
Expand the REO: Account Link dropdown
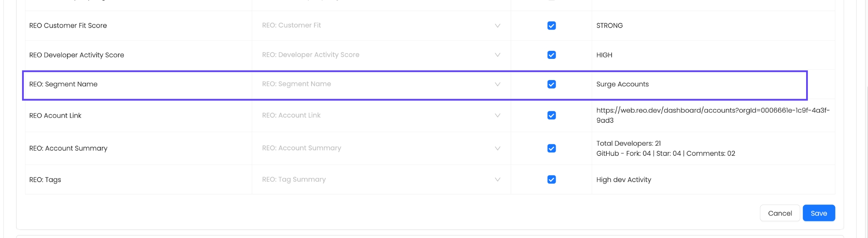381,115
